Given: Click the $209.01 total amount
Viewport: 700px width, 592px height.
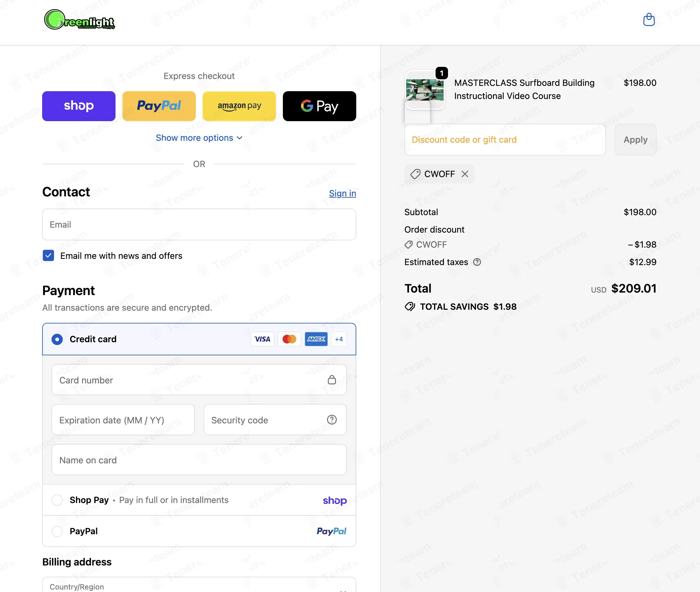Looking at the screenshot, I should point(633,288).
